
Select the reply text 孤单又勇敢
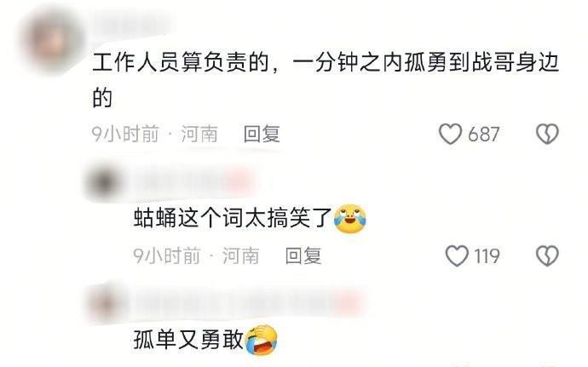click(188, 340)
